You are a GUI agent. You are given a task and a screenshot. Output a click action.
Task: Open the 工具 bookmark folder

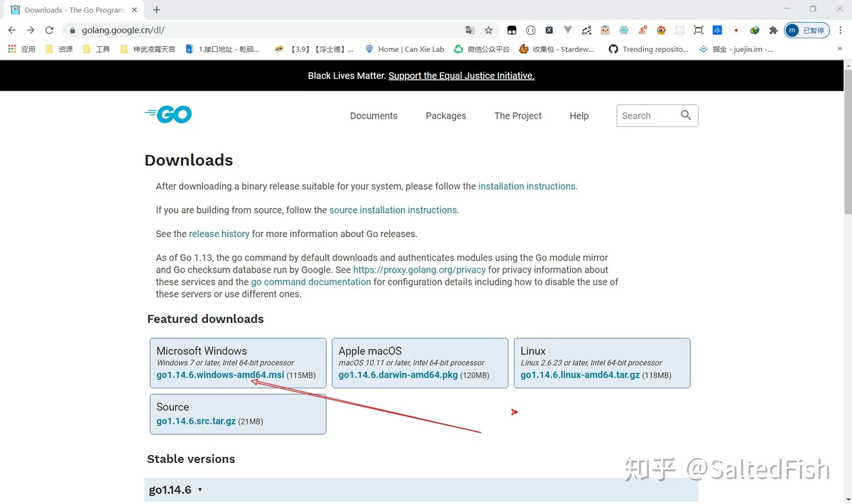[97, 49]
